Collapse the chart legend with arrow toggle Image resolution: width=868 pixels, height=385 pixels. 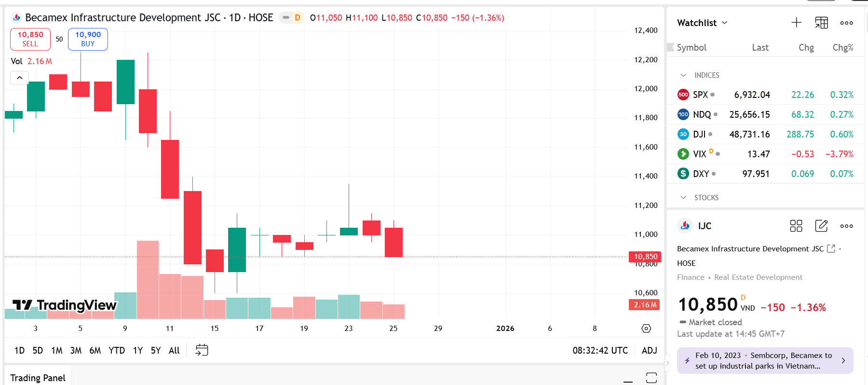click(x=20, y=78)
